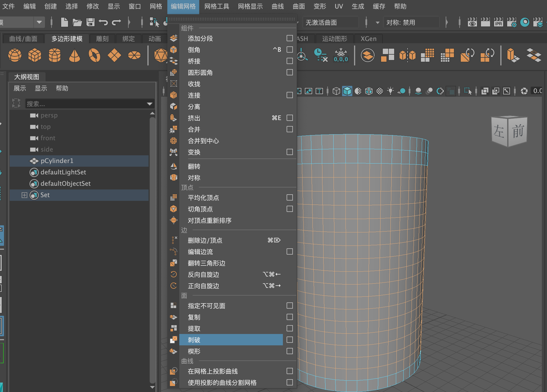The image size is (547, 392).
Task: Click the undo arrow icon
Action: [103, 22]
